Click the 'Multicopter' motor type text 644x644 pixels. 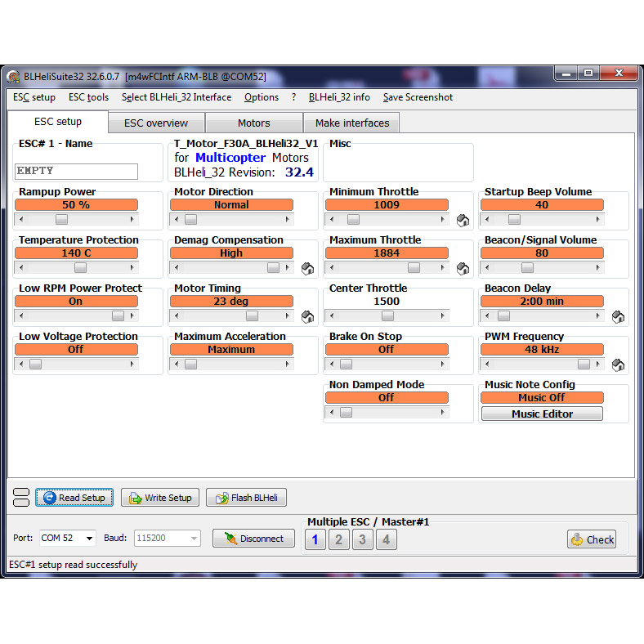(x=230, y=158)
